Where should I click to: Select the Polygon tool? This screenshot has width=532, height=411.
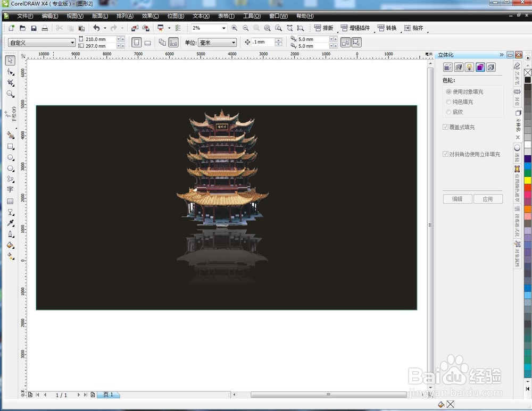[x=11, y=169]
